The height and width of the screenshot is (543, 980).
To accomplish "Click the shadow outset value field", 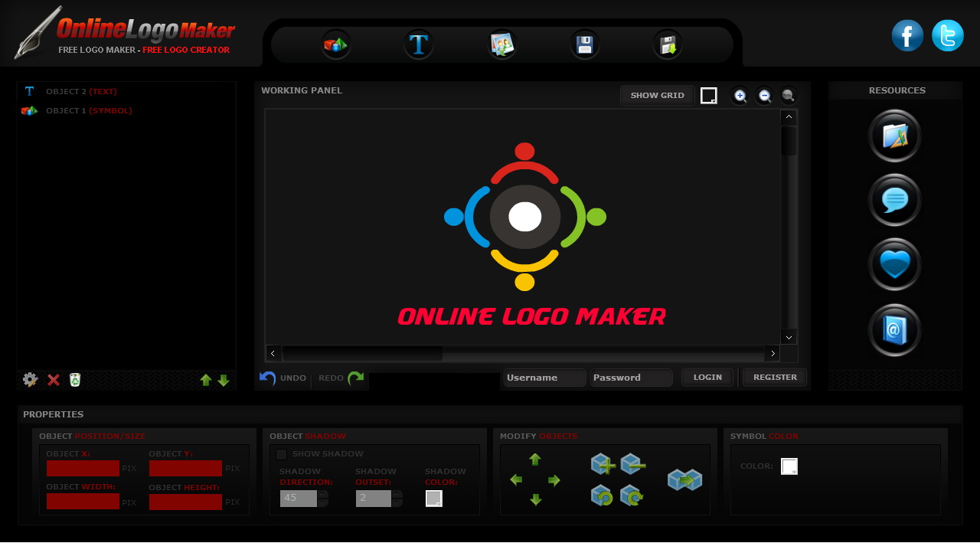I will click(374, 499).
